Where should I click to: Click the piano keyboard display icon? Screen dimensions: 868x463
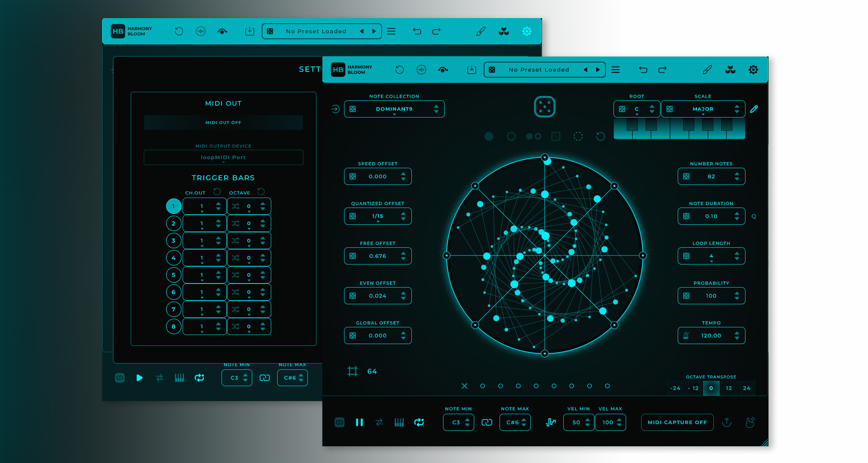[399, 422]
